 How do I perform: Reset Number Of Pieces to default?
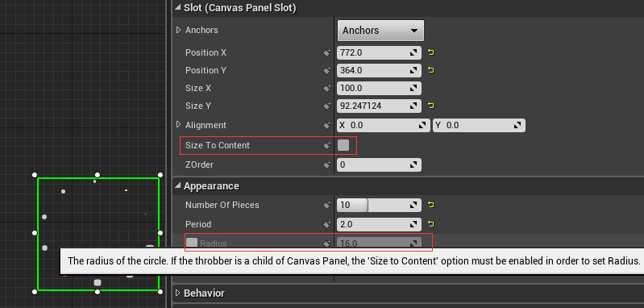point(431,205)
